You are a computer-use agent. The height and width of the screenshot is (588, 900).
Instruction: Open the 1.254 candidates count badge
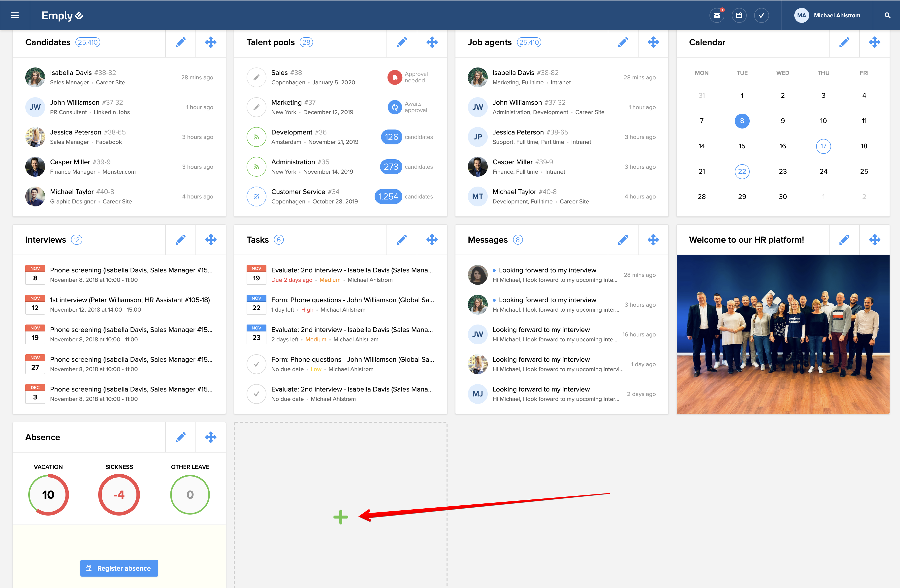(388, 197)
